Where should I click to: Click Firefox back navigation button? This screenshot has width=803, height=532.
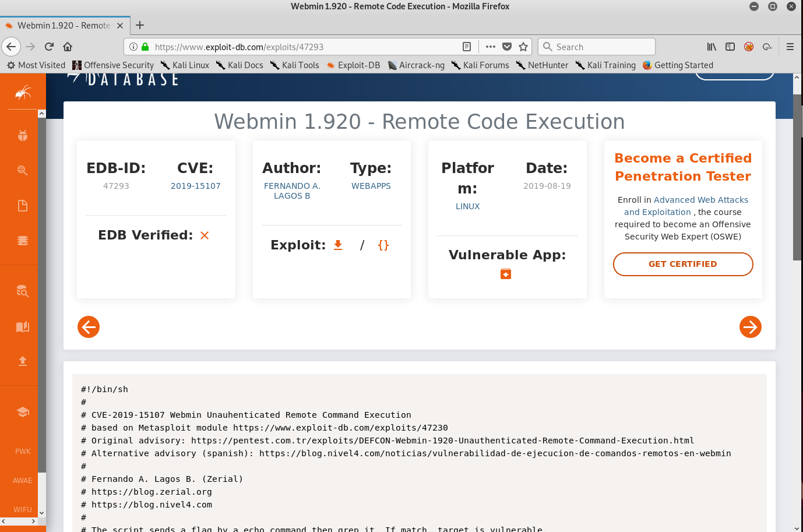(x=11, y=47)
